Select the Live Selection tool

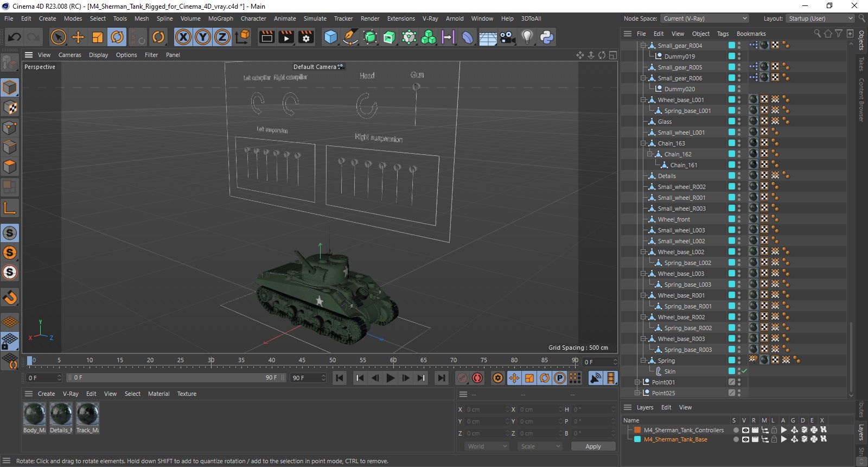(x=58, y=37)
